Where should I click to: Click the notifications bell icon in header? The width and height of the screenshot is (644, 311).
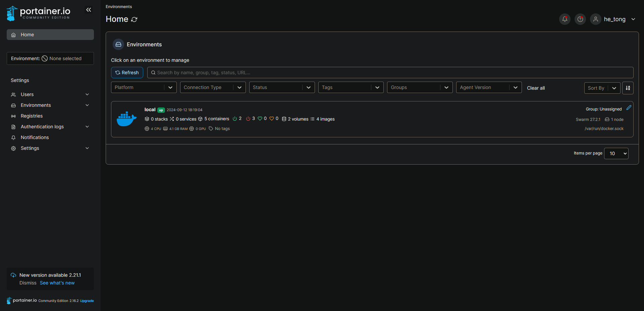[x=565, y=19]
